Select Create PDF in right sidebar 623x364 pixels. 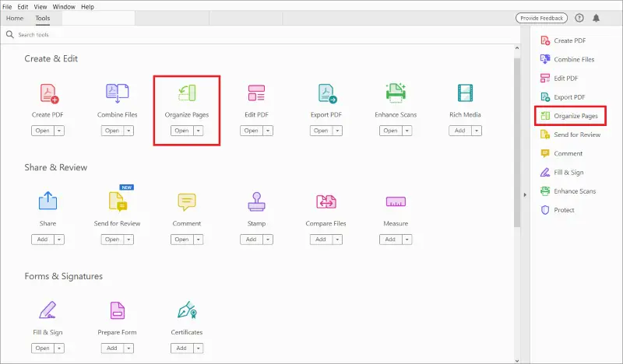pyautogui.click(x=563, y=40)
